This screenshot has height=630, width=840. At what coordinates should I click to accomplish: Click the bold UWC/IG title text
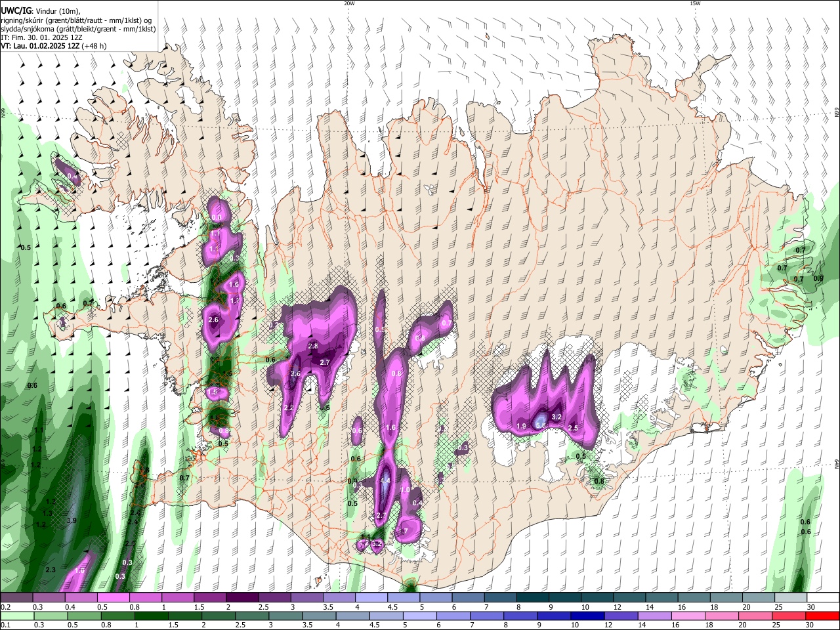coord(16,10)
